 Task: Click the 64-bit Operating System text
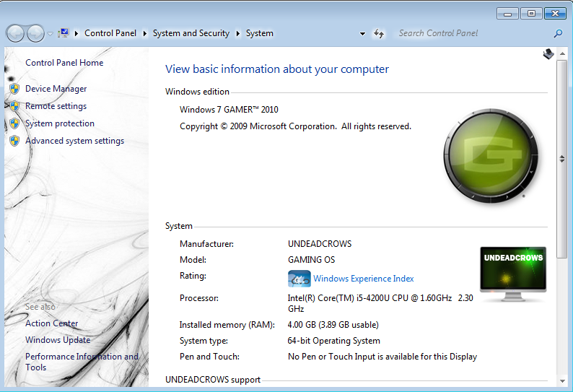333,341
